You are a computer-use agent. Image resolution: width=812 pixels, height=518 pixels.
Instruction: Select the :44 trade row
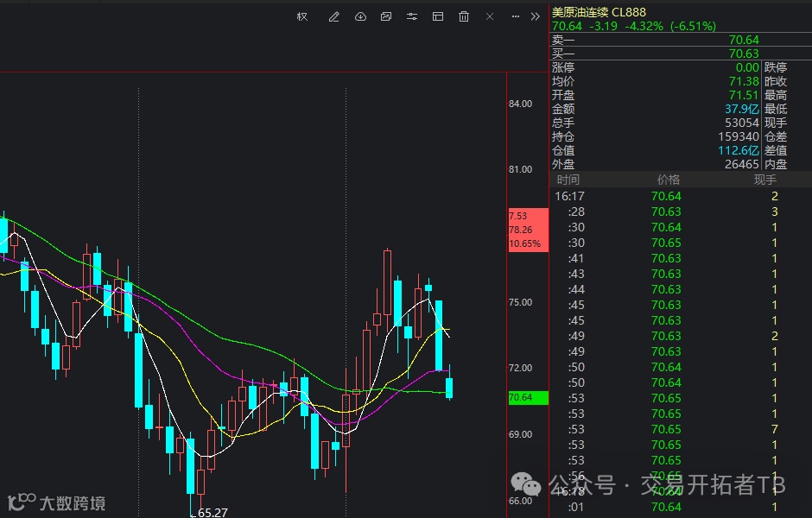pyautogui.click(x=681, y=289)
